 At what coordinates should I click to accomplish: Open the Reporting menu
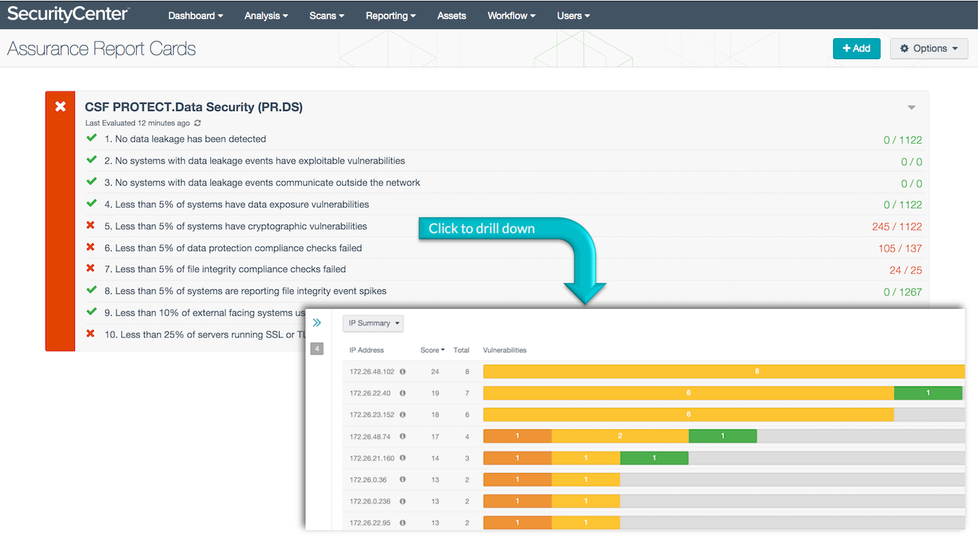pyautogui.click(x=391, y=16)
